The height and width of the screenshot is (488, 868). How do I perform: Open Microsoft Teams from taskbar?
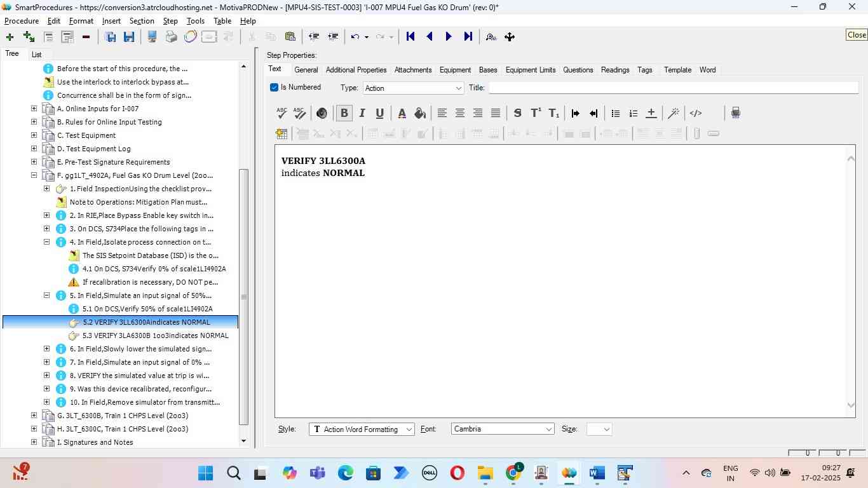pos(317,473)
